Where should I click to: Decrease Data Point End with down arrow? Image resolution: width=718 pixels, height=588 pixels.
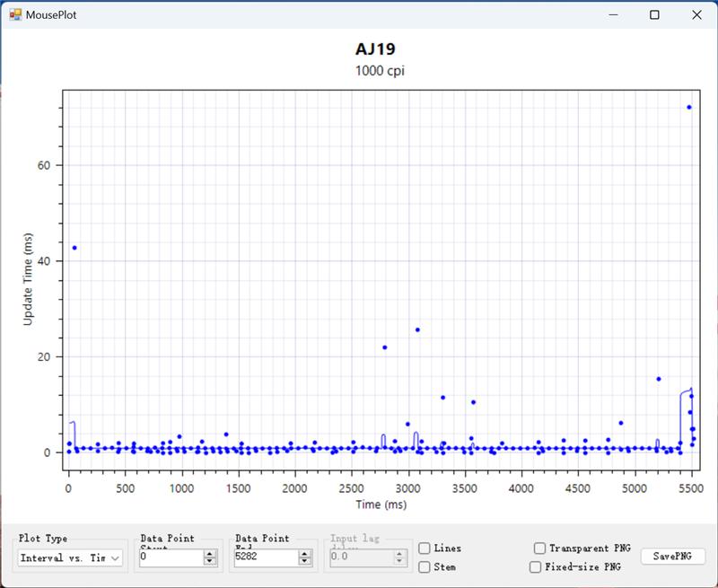(x=305, y=562)
